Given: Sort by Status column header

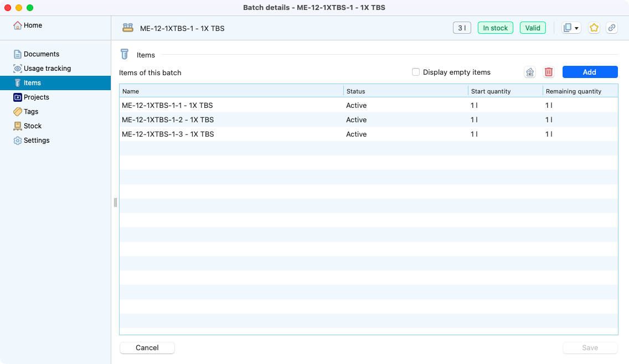Looking at the screenshot, I should click(x=405, y=91).
